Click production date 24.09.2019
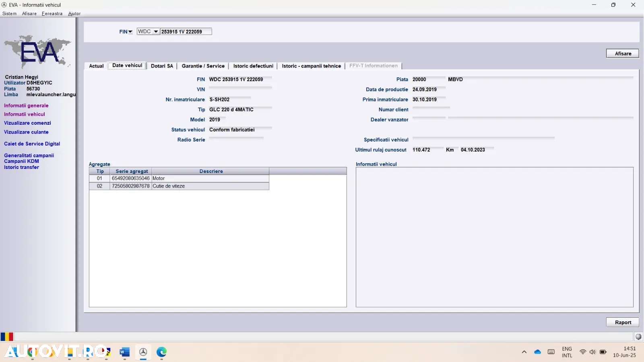This screenshot has width=644, height=362. (425, 90)
